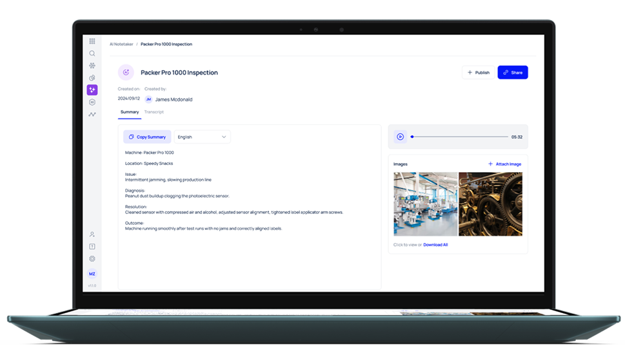Viewport: 625px width, 364px height.
Task: Click the v1.1.0 version label
Action: click(92, 285)
